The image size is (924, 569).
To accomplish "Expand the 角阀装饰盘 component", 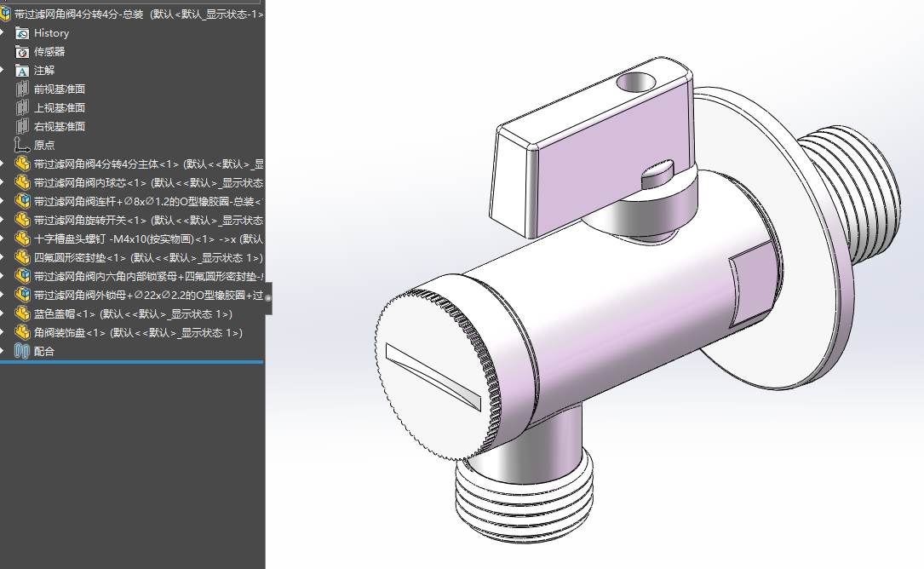I will [3, 332].
